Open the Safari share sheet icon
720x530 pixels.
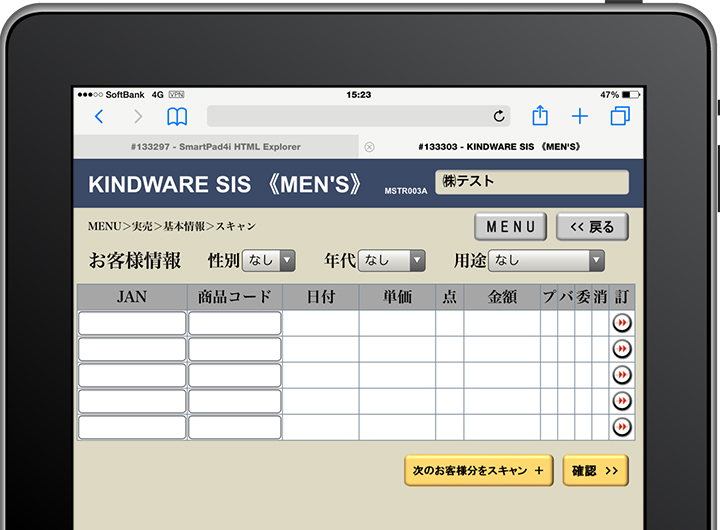click(x=540, y=115)
